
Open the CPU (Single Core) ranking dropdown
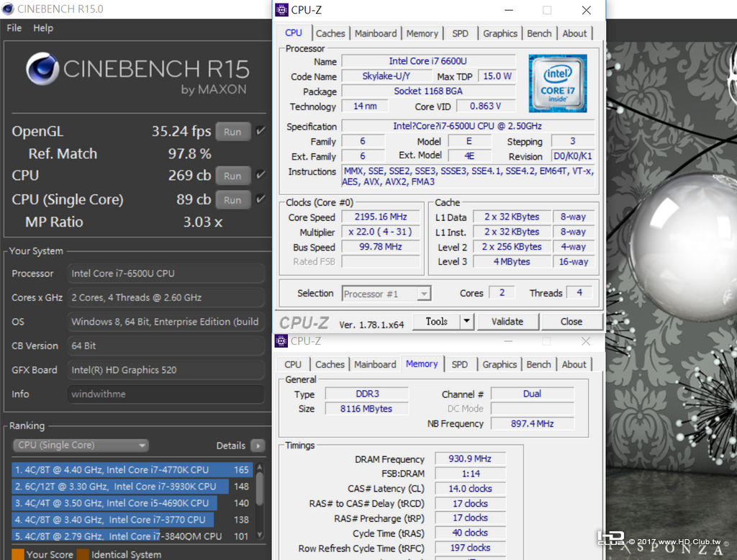click(81, 446)
